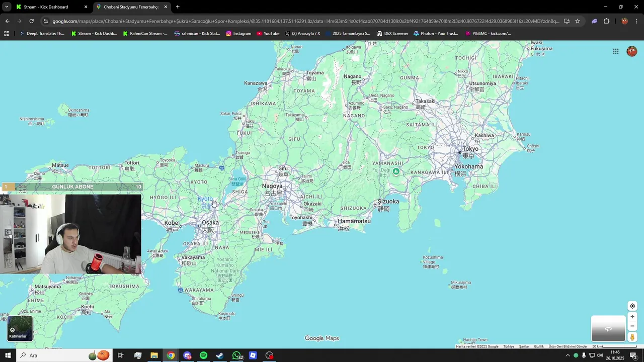Bookmark this page with the star icon
Viewport: 644px width, 362px height.
pyautogui.click(x=578, y=21)
